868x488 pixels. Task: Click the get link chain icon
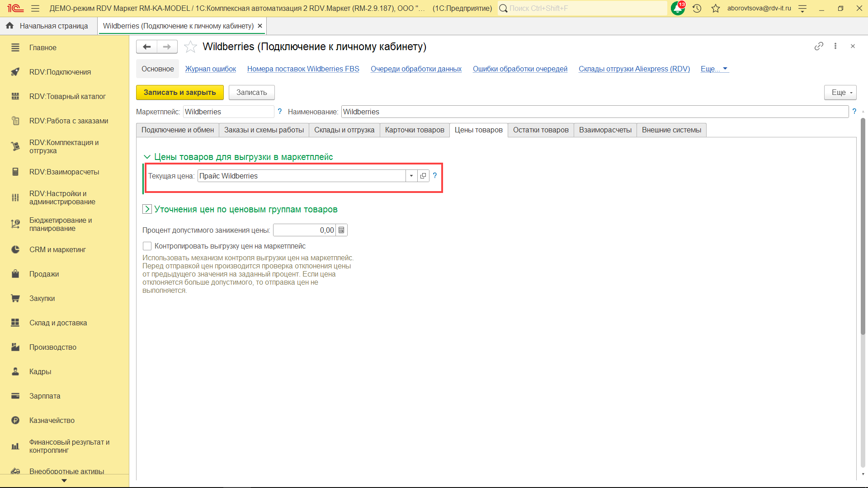819,46
